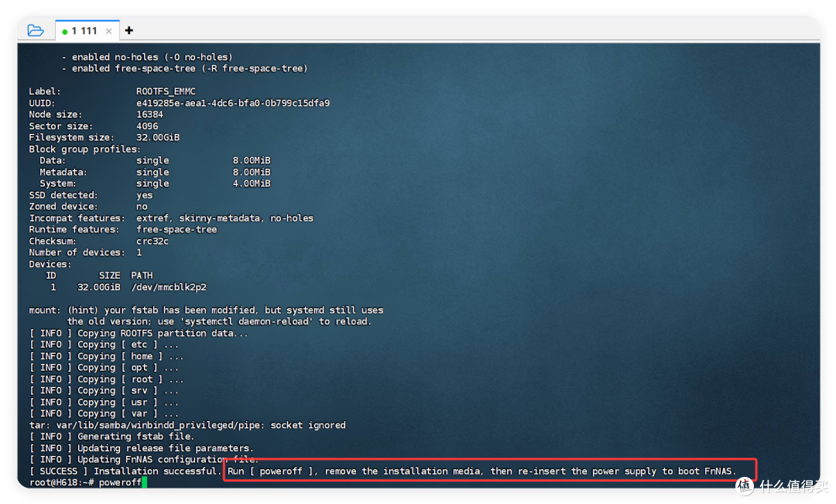Select the UUID value e419285e-aea1-4dc6-bfa0-0b799c15dfa9

coord(233,103)
